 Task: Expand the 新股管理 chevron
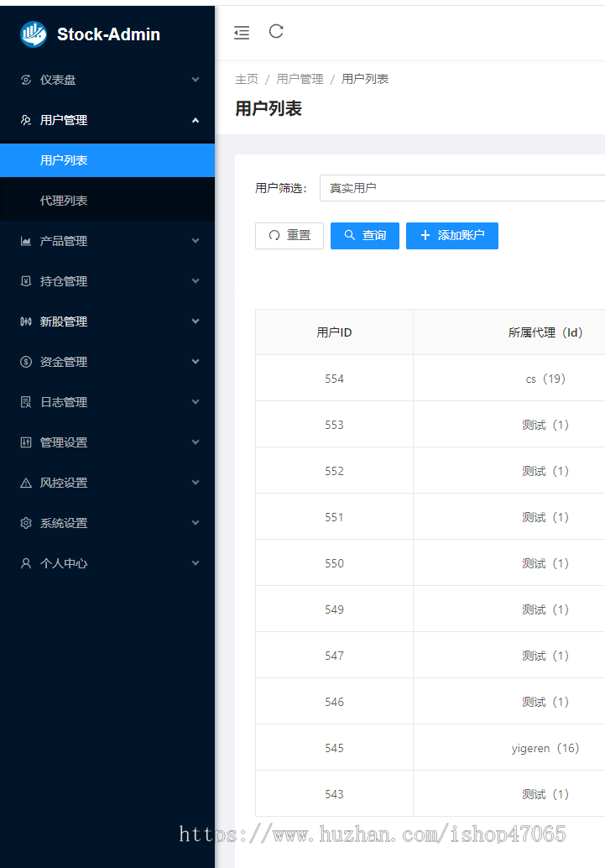[x=196, y=322]
